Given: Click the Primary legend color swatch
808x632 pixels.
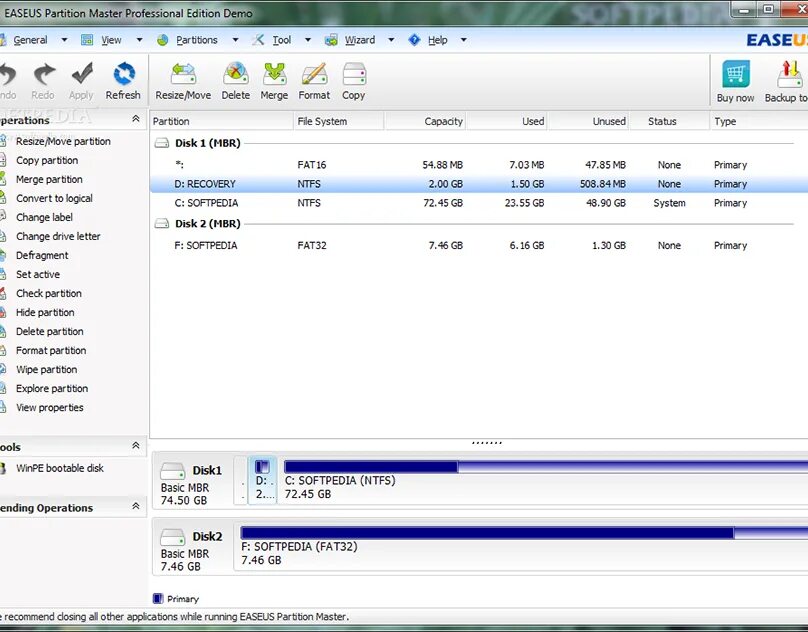Looking at the screenshot, I should click(158, 598).
